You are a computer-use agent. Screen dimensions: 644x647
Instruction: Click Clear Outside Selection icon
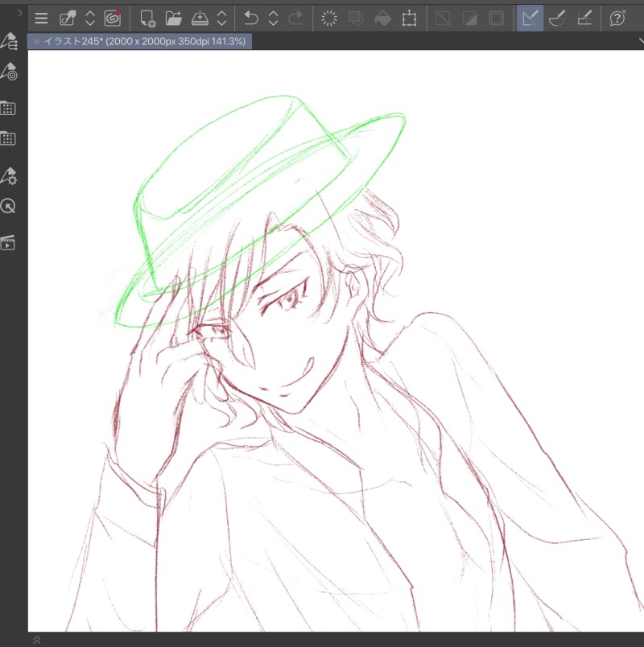coord(356,19)
